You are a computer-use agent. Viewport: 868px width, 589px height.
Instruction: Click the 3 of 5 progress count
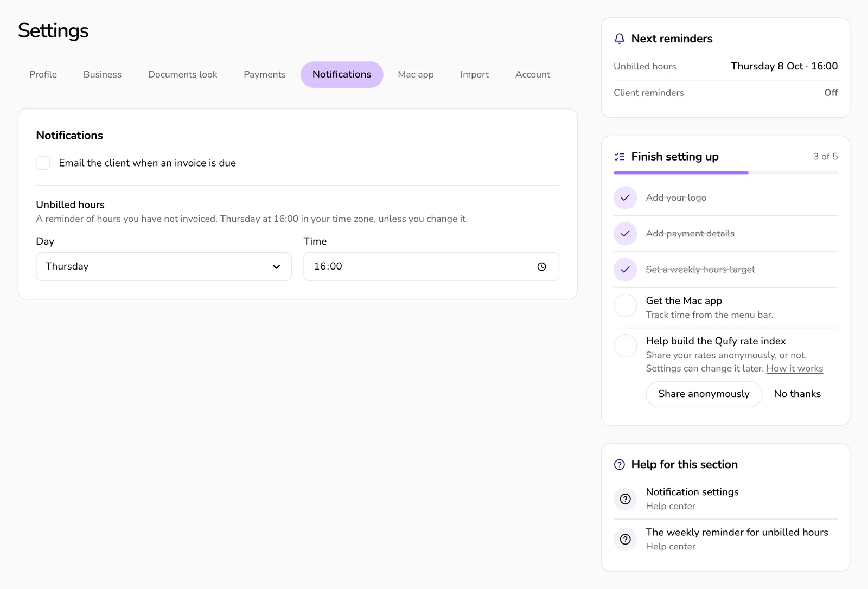coord(825,157)
